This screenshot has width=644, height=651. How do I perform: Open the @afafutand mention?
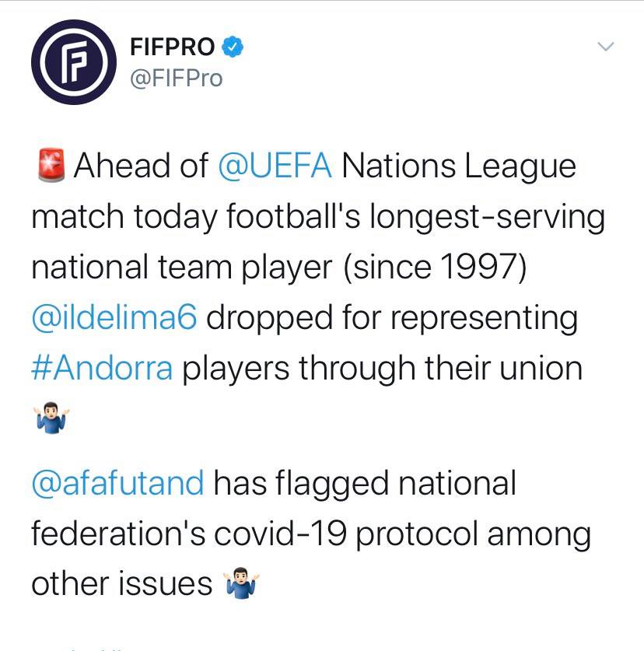tap(118, 482)
